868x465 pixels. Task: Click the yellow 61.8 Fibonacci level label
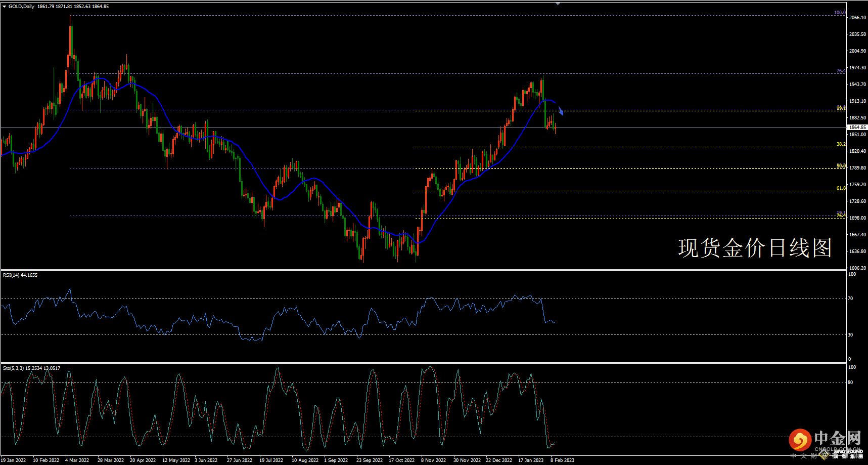coord(841,188)
